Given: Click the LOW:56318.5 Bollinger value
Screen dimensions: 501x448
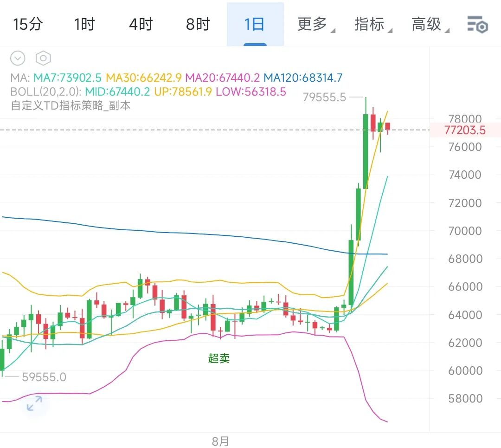Looking at the screenshot, I should pos(251,92).
